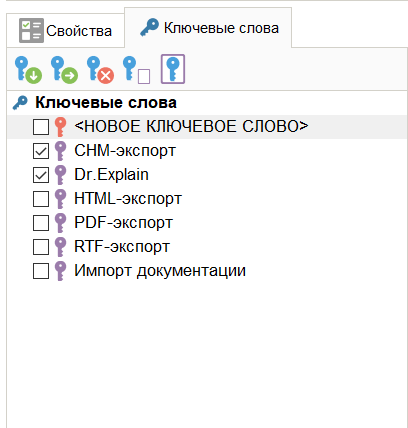Check the box for <НОВОЕ КЛЮЧЕВОЕ СЛОВО>
This screenshot has height=428, width=408.
click(41, 127)
